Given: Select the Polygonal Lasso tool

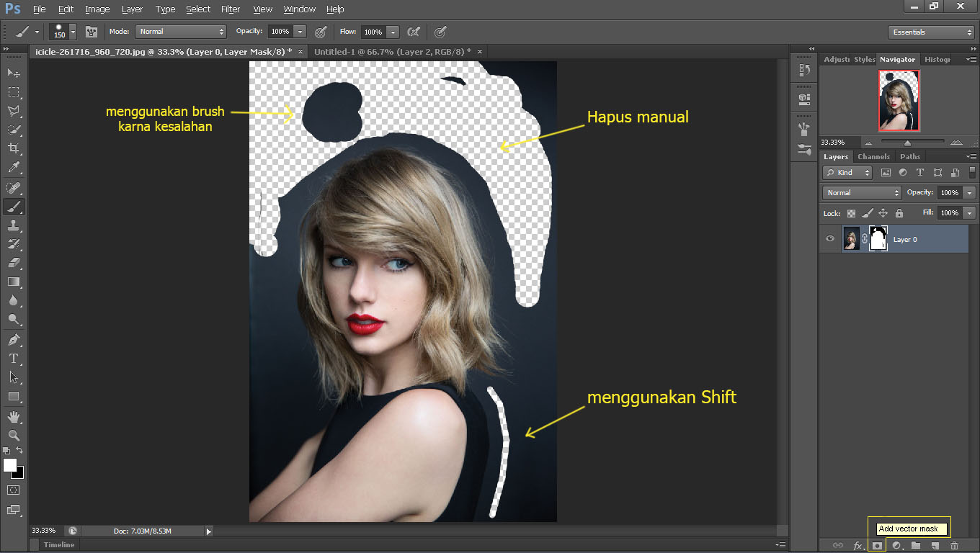Looking at the screenshot, I should (14, 111).
